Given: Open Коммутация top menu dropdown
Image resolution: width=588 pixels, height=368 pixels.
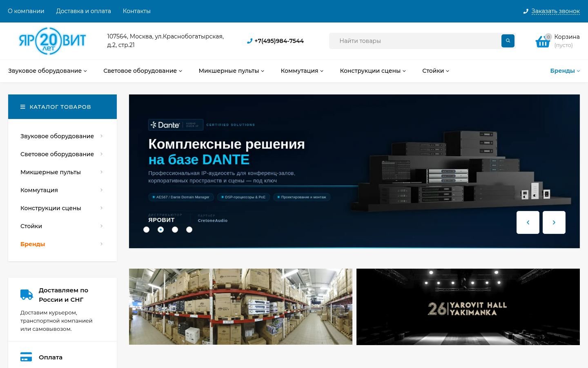Looking at the screenshot, I should click(x=302, y=71).
